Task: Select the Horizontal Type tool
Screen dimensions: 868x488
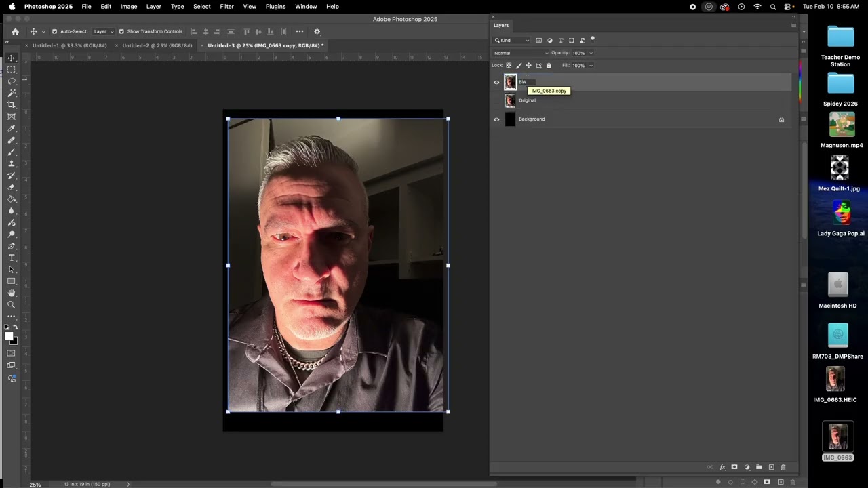Action: (12, 258)
